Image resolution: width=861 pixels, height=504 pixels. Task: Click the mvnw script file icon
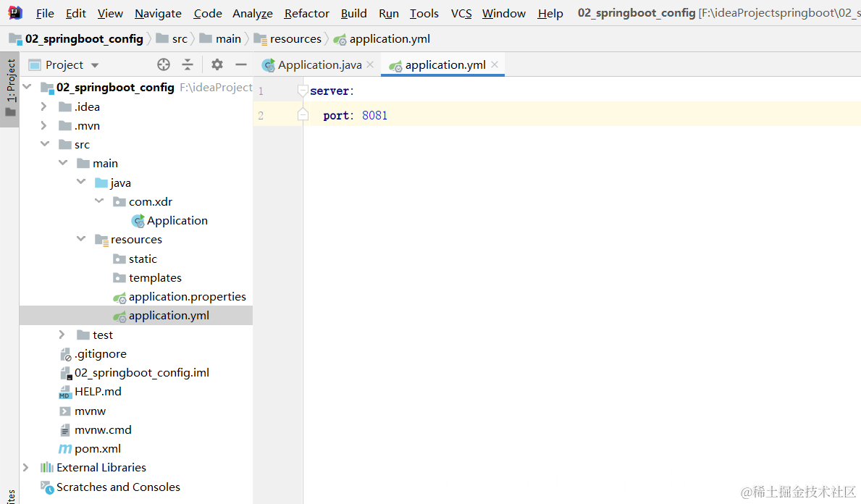pos(64,411)
